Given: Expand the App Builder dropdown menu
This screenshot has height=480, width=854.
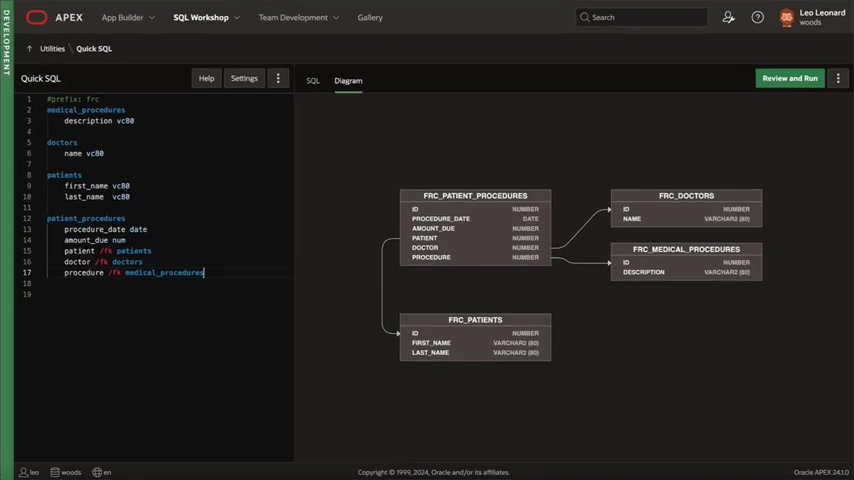Looking at the screenshot, I should click(x=127, y=17).
